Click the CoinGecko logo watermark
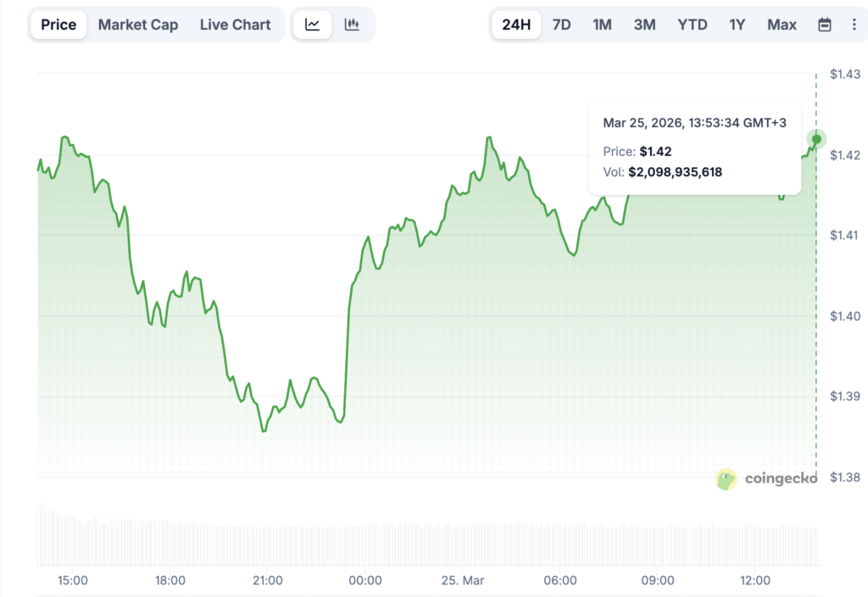 click(766, 479)
